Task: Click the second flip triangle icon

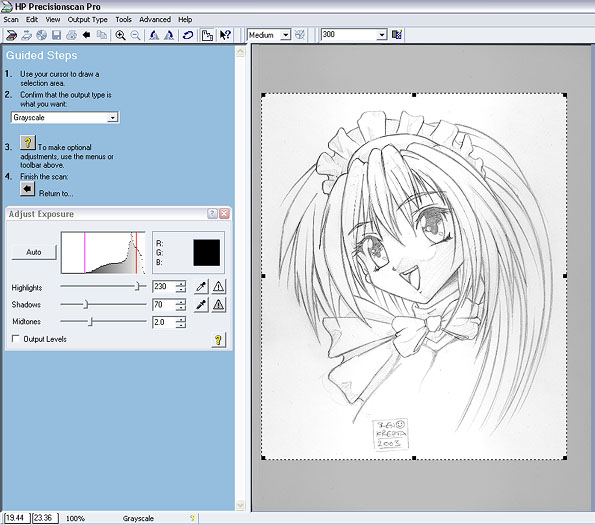Action: (x=169, y=35)
